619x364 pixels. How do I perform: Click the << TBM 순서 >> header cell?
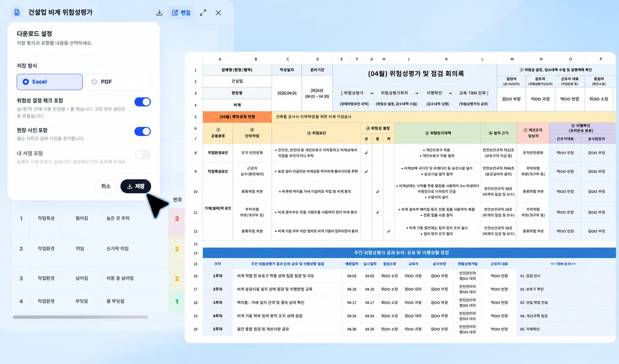click(563, 264)
